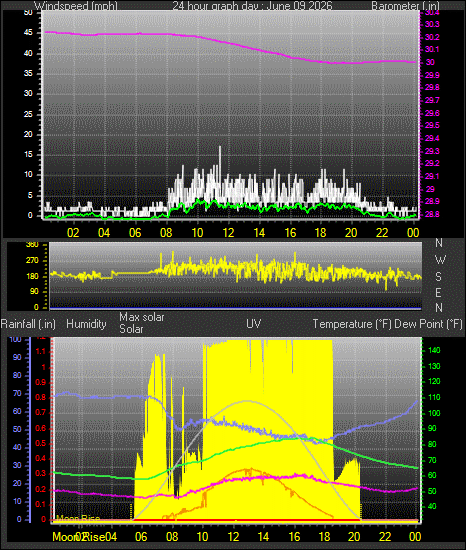Screen dimensions: 466x550
Task: Click the Humidity label
Action: [86, 324]
